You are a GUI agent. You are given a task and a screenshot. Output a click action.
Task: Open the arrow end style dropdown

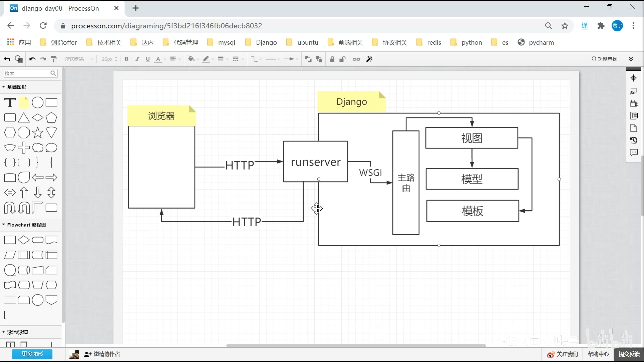[290, 59]
